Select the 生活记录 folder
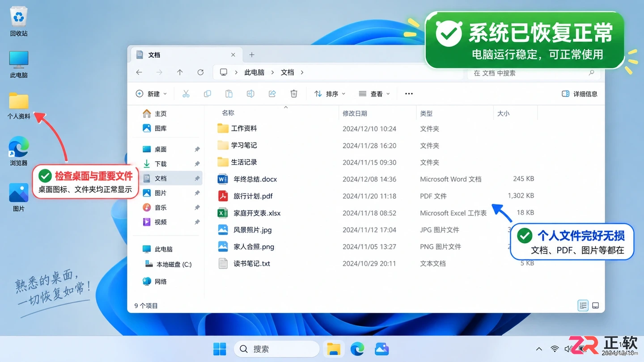This screenshot has height=362, width=644. pyautogui.click(x=237, y=162)
